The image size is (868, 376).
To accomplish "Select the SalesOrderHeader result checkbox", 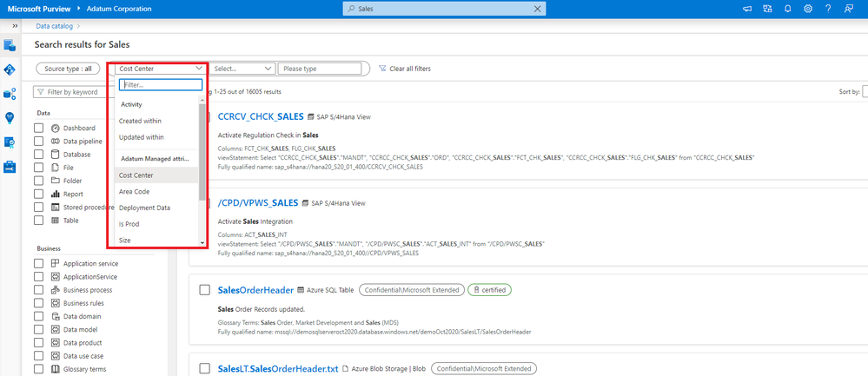I will pos(205,290).
